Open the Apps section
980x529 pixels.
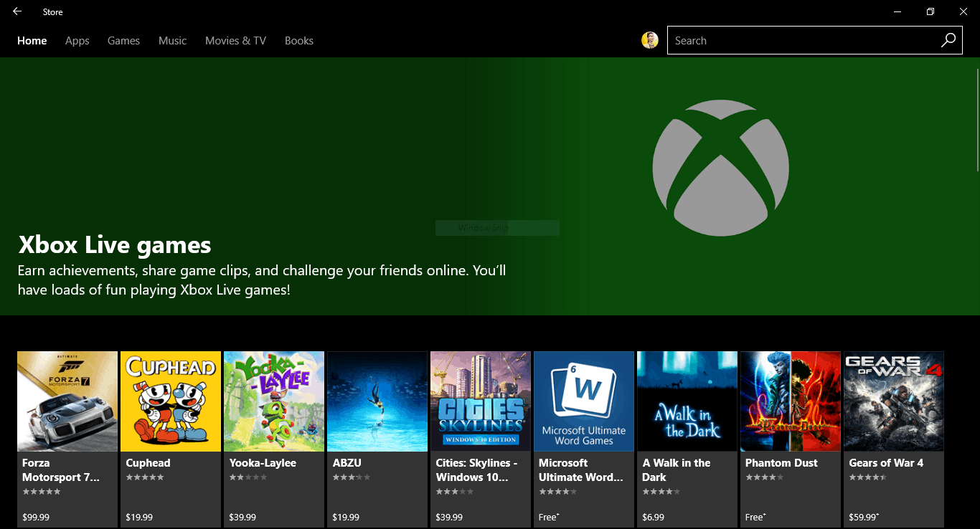coord(77,41)
